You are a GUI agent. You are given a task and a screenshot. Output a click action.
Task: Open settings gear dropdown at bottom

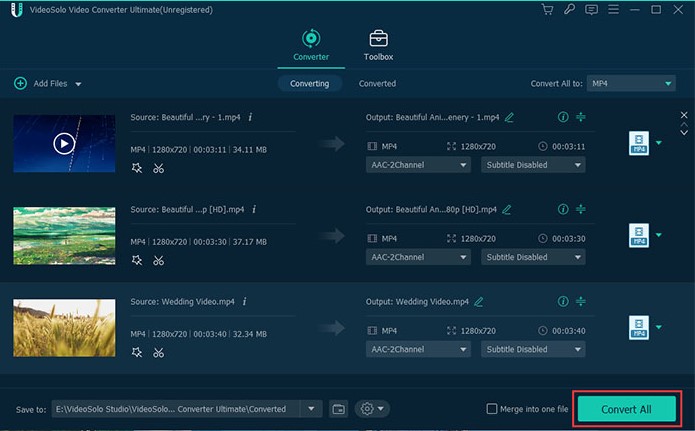[x=373, y=409]
